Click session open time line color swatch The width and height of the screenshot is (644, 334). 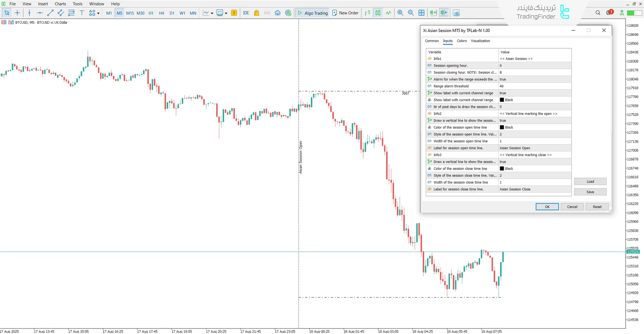[x=502, y=127]
